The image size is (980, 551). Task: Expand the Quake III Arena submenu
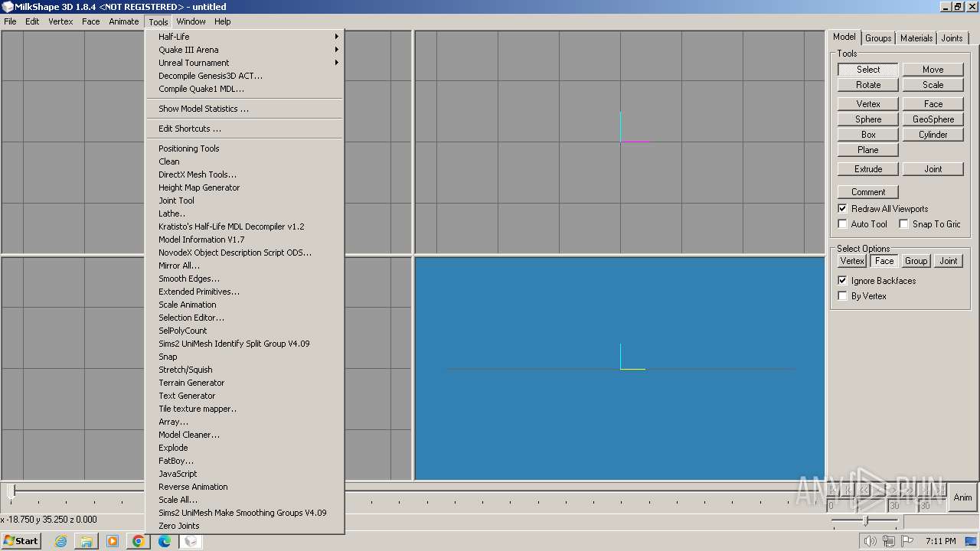pyautogui.click(x=245, y=50)
